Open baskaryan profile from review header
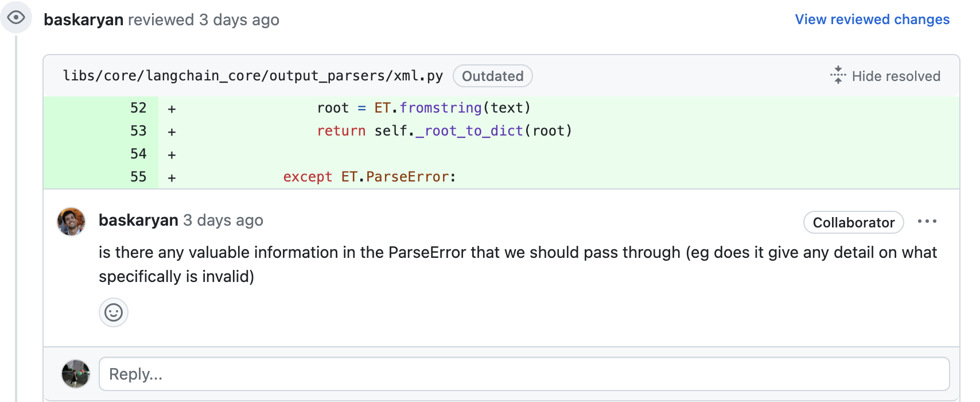 (x=84, y=20)
